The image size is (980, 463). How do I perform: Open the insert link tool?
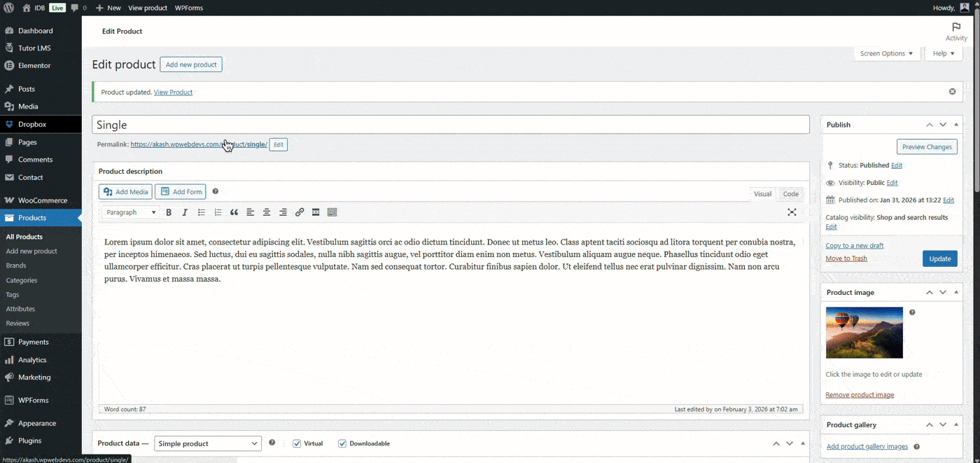300,212
